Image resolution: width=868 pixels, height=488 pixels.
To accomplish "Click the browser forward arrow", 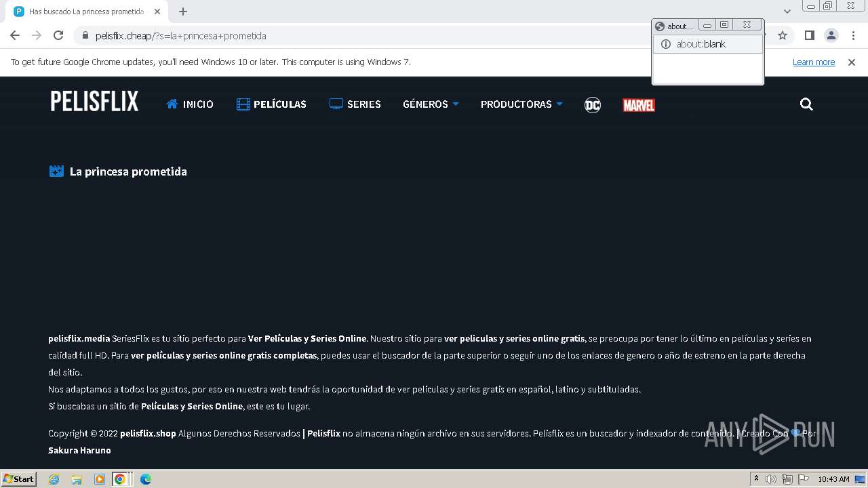I will coord(37,35).
